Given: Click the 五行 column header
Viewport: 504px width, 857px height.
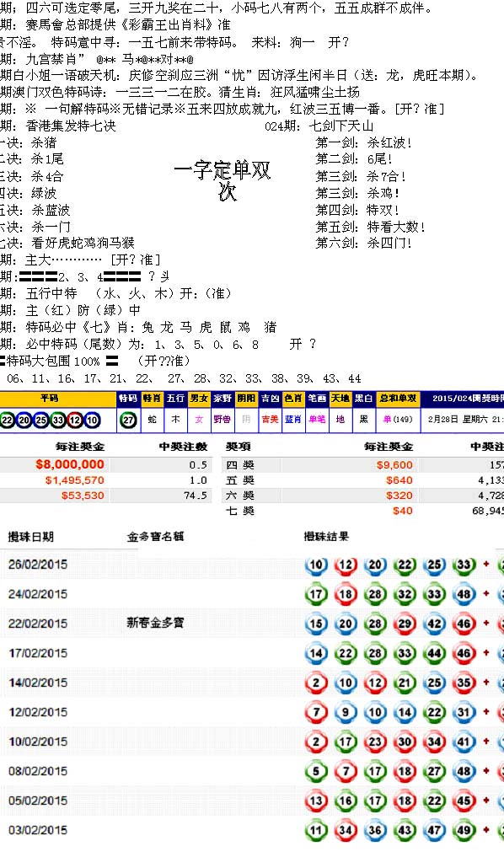Looking at the screenshot, I should click(x=175, y=399).
